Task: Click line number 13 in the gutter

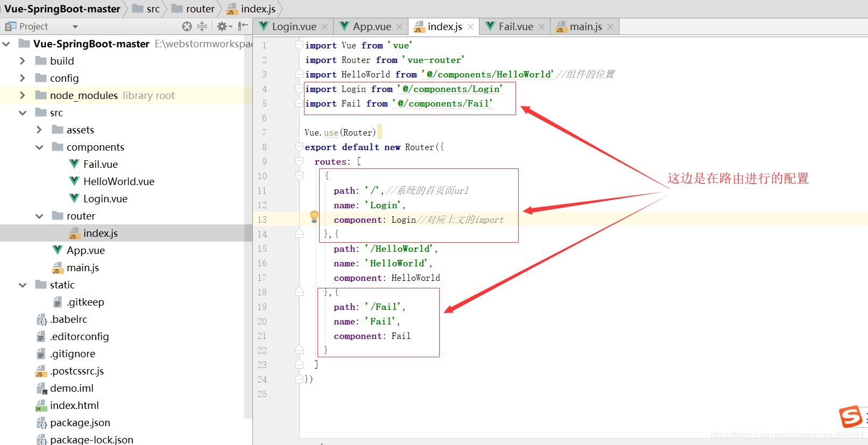Action: [x=262, y=220]
